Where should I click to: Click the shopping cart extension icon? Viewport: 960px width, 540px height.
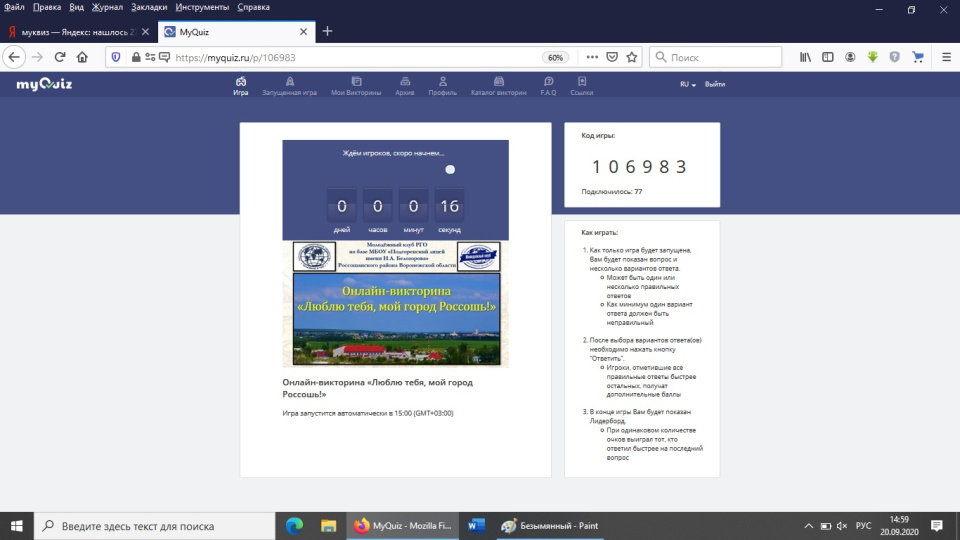918,57
